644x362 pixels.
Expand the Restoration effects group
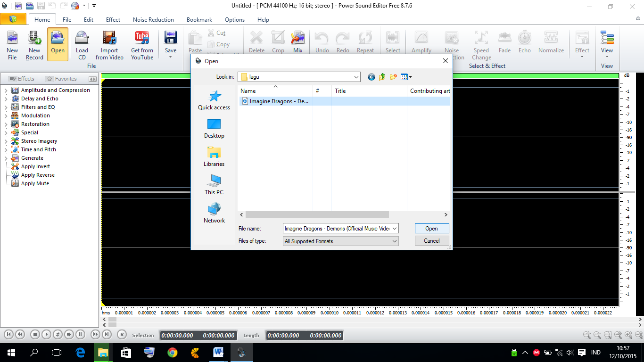(x=6, y=124)
